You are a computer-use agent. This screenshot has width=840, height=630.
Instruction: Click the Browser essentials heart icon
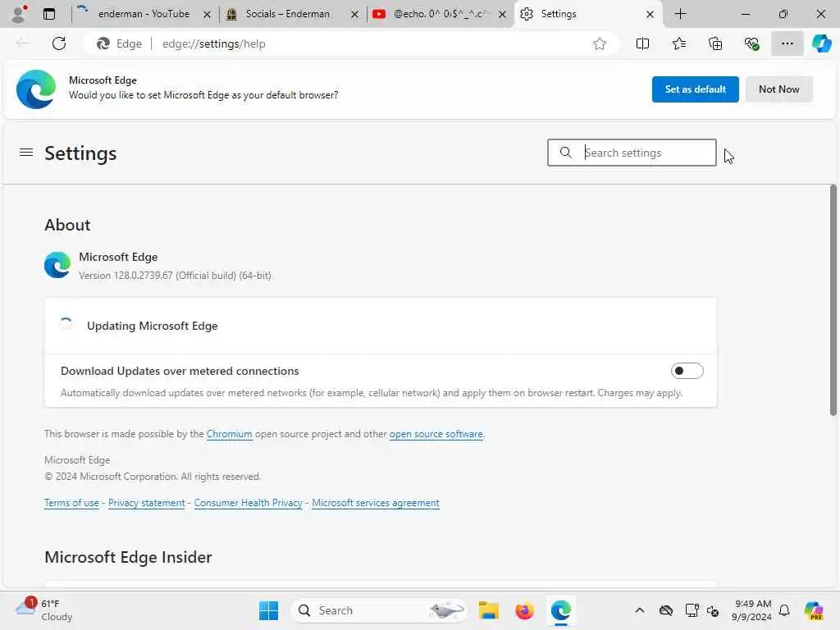pyautogui.click(x=751, y=43)
